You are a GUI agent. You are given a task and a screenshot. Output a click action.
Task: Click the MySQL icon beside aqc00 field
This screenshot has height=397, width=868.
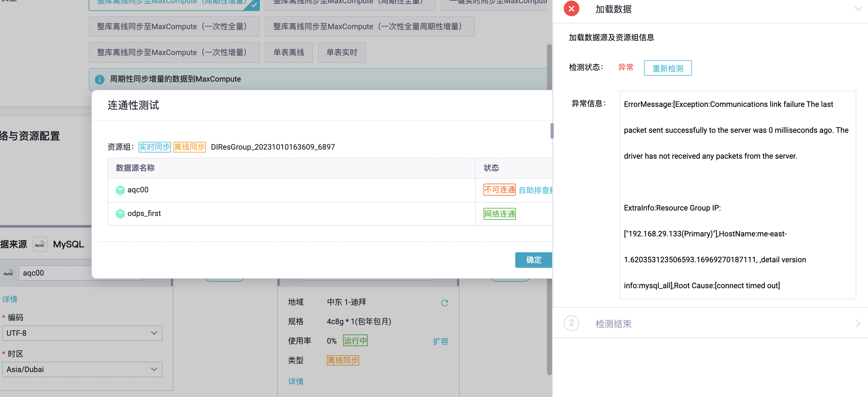[x=9, y=273]
